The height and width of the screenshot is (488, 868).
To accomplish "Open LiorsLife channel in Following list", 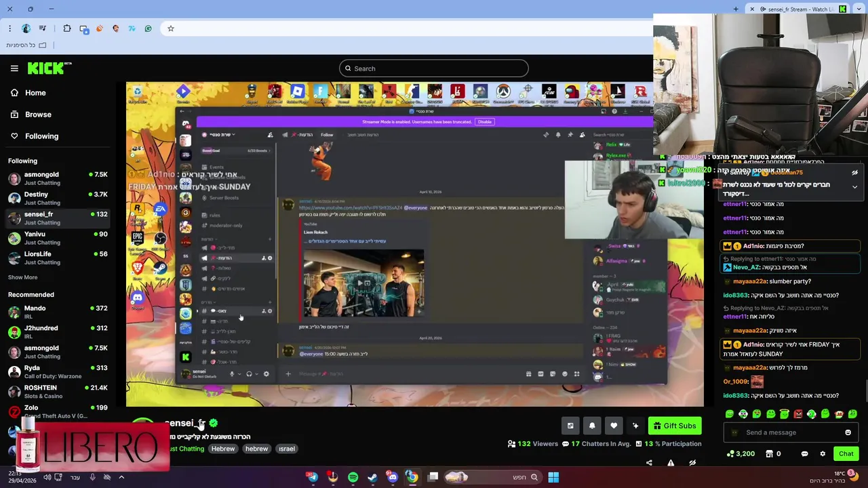I will point(58,258).
